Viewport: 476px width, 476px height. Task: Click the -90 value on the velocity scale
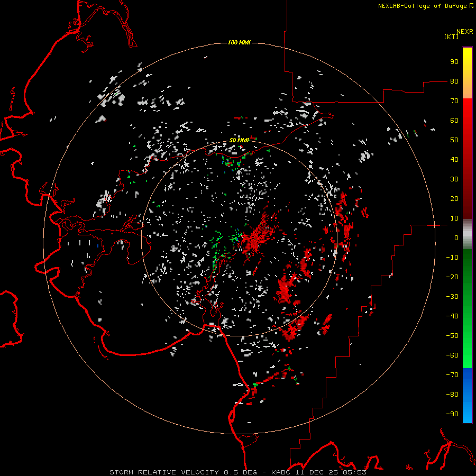pos(452,414)
